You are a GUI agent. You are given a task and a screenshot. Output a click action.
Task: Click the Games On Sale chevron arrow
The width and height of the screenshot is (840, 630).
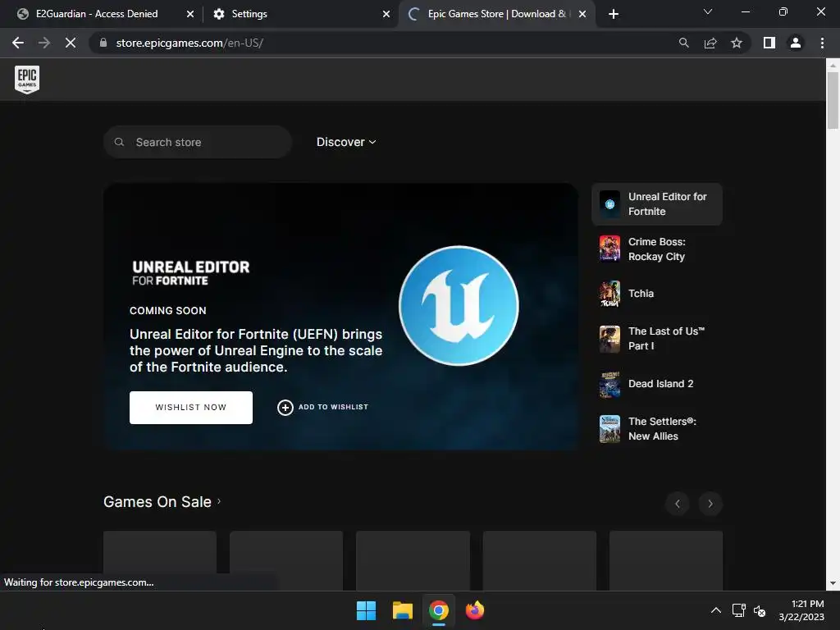coord(218,501)
